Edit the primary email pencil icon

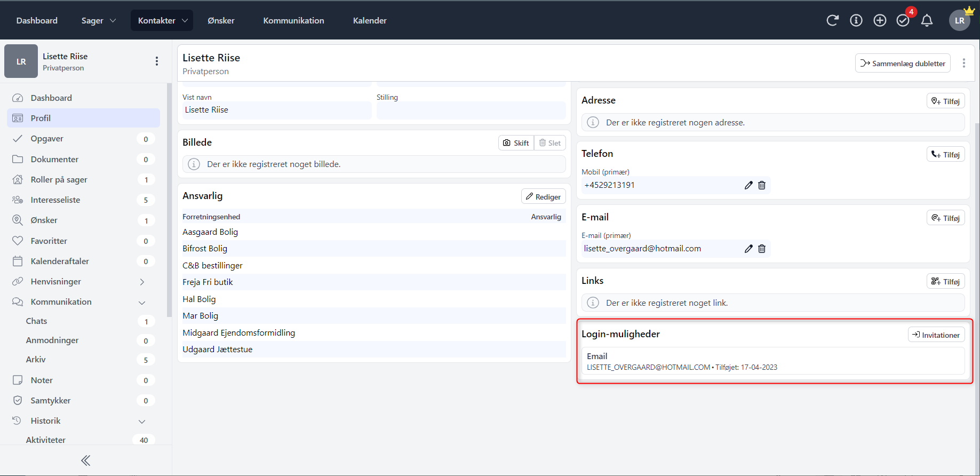[748, 249]
